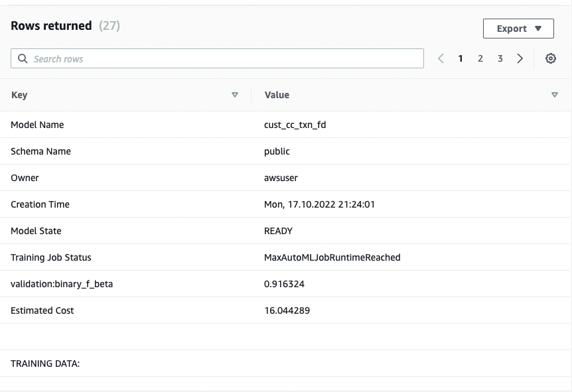Select the Model State key cell
Viewport: 572px width, 392px height.
click(36, 231)
